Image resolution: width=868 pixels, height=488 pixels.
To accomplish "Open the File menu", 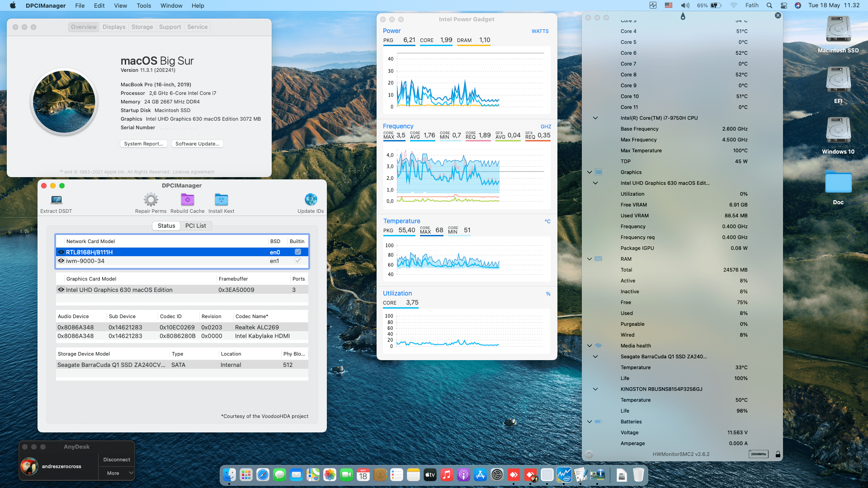I will pos(80,5).
